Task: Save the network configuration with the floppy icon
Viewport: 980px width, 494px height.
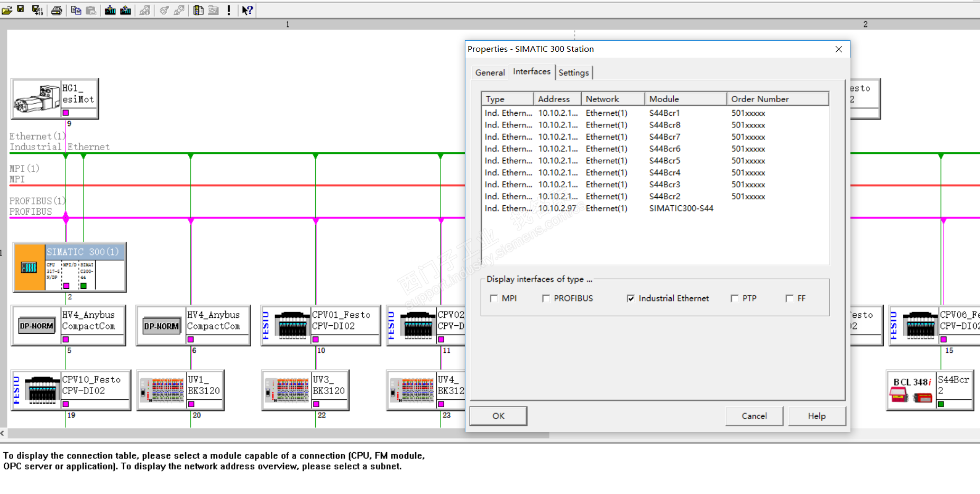Action: coord(21,10)
